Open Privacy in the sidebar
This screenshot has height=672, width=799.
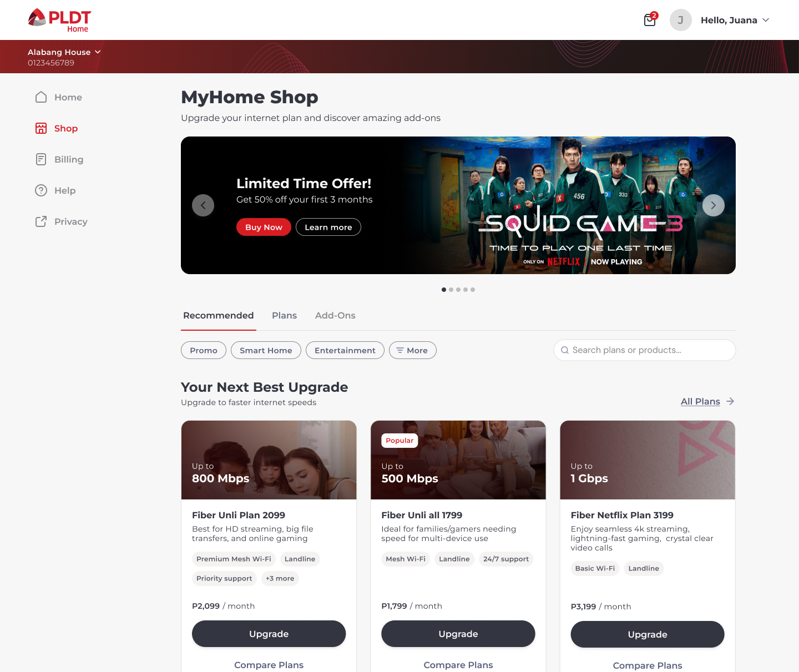coord(71,221)
